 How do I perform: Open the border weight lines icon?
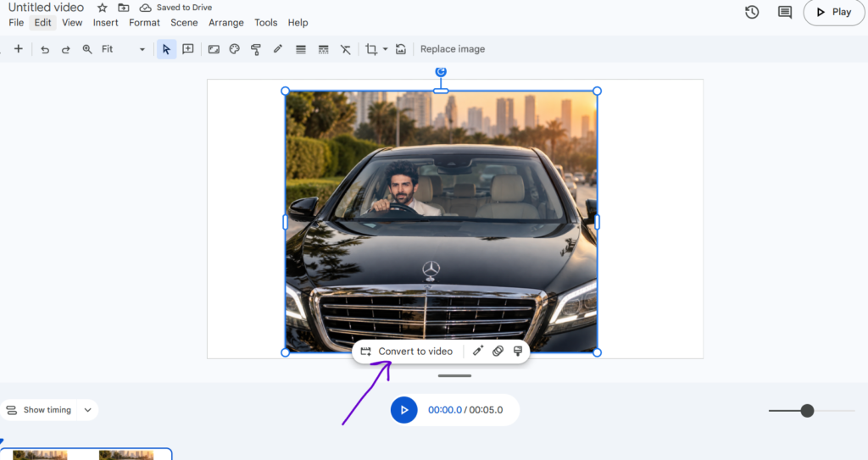click(x=301, y=49)
